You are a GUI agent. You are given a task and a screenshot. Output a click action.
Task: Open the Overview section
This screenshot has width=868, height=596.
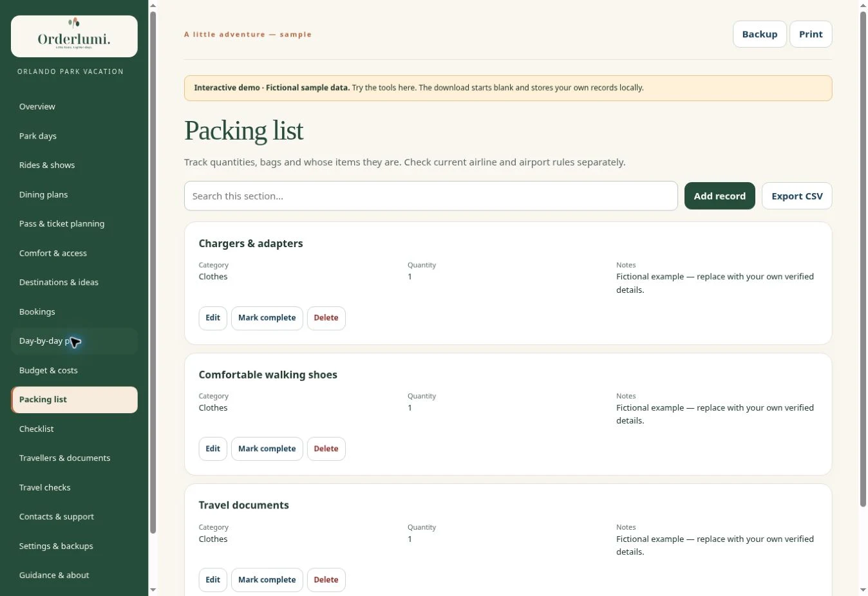(74, 107)
